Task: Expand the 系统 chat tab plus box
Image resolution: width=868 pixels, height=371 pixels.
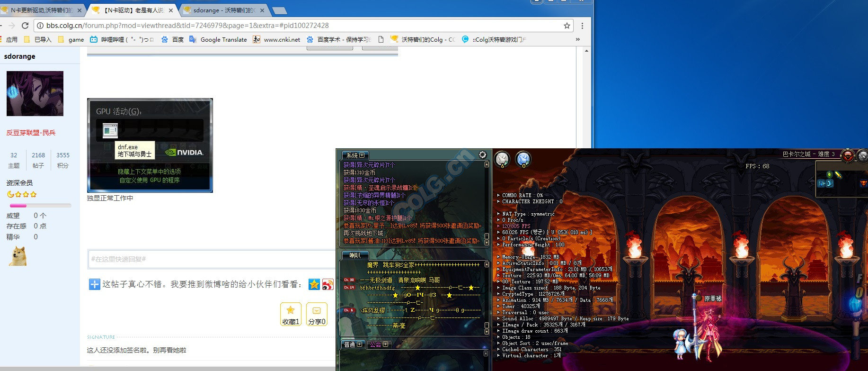Action: coord(362,155)
